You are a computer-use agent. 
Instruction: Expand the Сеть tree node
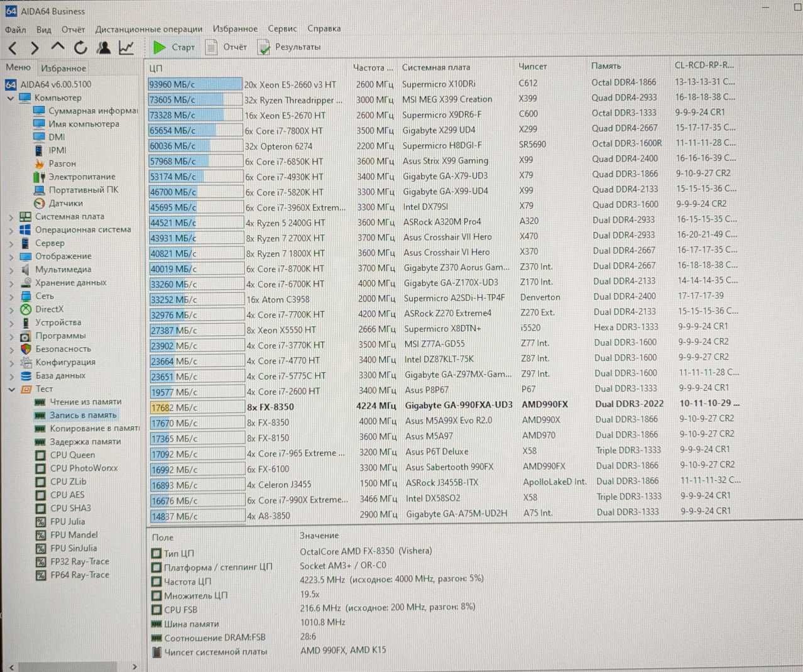pyautogui.click(x=11, y=296)
